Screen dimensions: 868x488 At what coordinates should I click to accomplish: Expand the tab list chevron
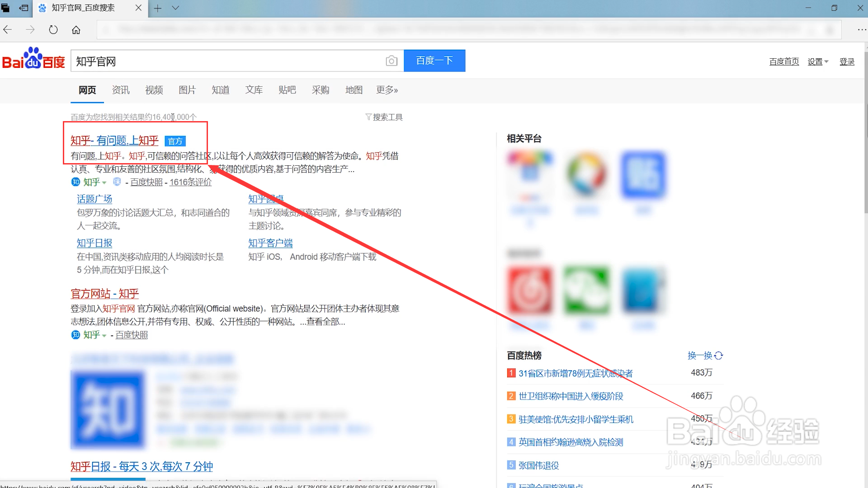click(x=175, y=8)
